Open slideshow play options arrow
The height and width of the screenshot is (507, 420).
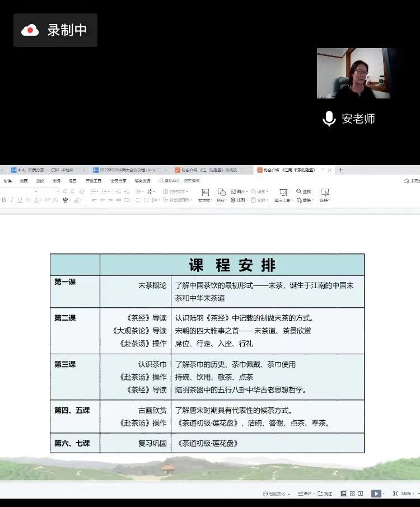point(384,494)
